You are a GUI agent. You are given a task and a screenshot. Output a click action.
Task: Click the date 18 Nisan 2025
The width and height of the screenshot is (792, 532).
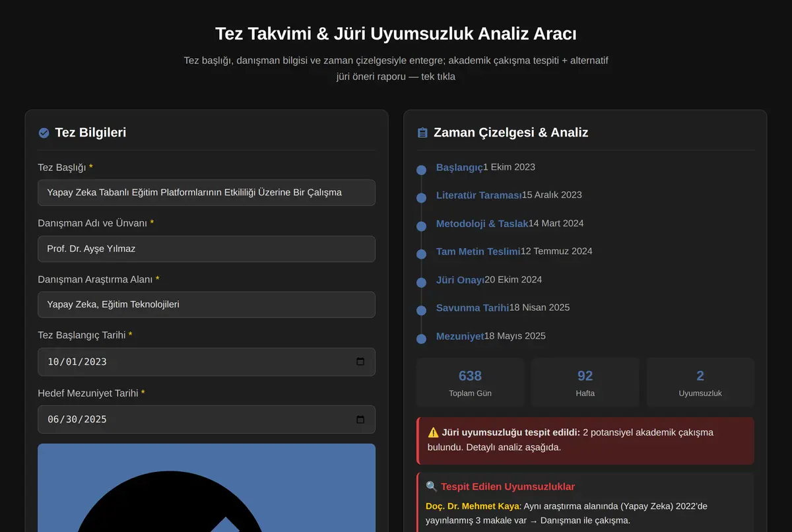click(539, 307)
